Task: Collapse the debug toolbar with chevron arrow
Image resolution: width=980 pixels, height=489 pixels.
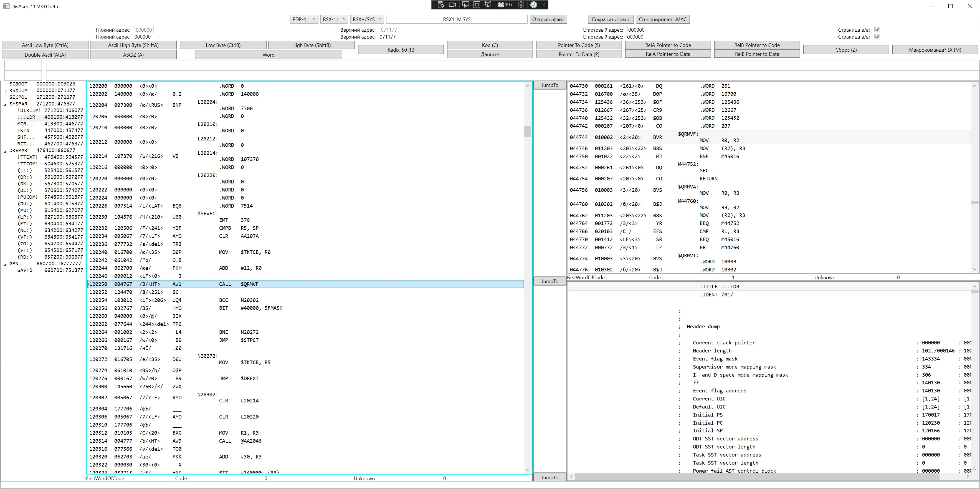Action: click(544, 4)
